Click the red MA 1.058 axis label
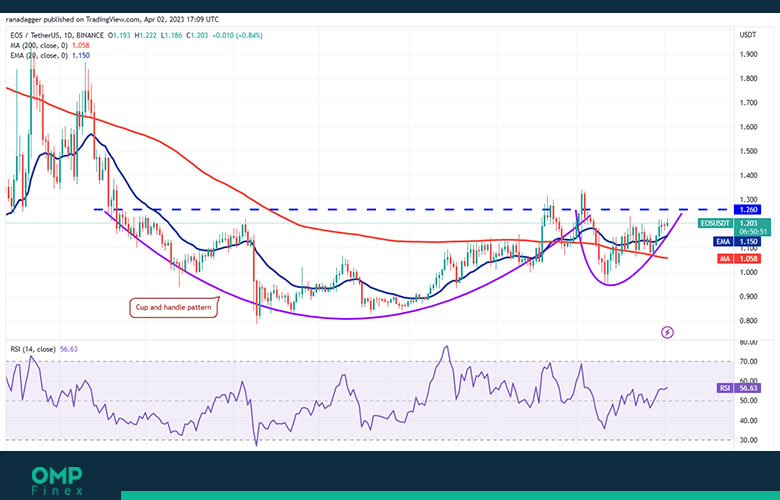 pos(739,259)
